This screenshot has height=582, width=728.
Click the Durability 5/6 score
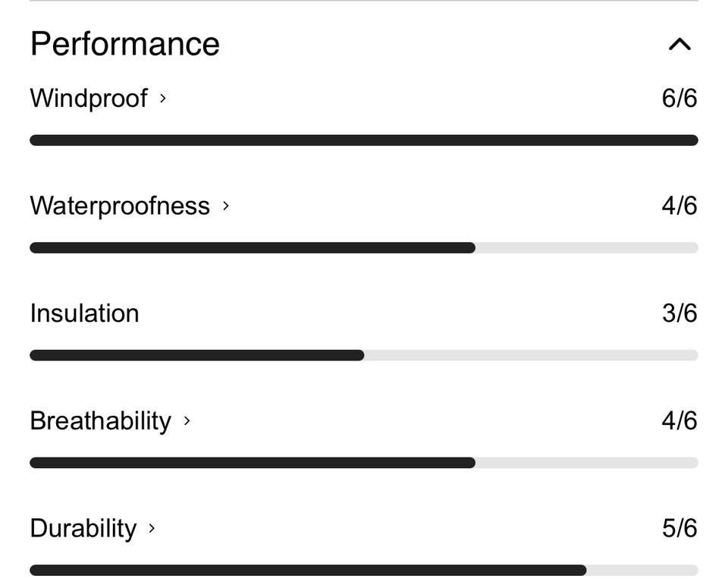679,529
